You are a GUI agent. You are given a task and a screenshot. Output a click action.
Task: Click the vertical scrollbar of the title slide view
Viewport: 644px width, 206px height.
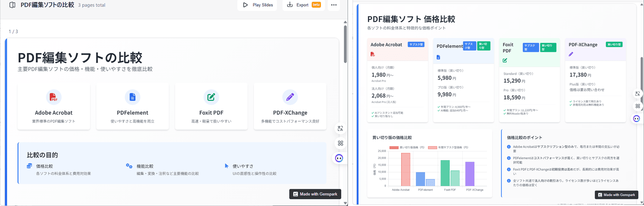pyautogui.click(x=345, y=44)
